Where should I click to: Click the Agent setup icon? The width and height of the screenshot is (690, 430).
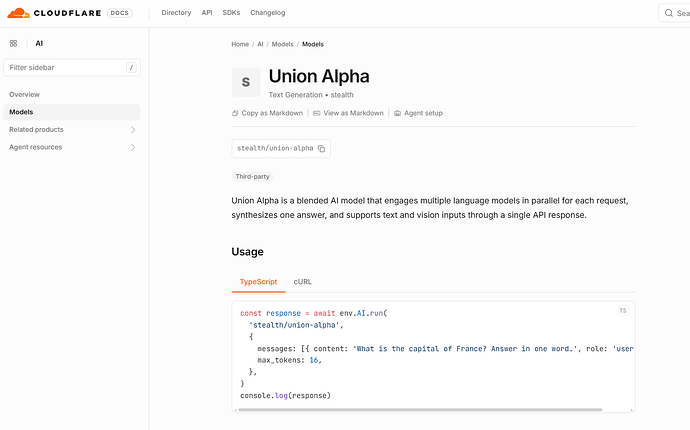397,113
